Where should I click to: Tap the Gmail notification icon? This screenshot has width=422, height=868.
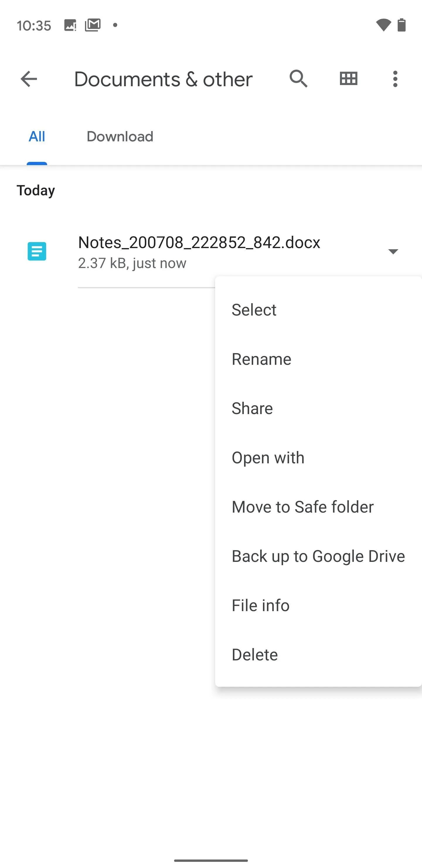pyautogui.click(x=93, y=25)
